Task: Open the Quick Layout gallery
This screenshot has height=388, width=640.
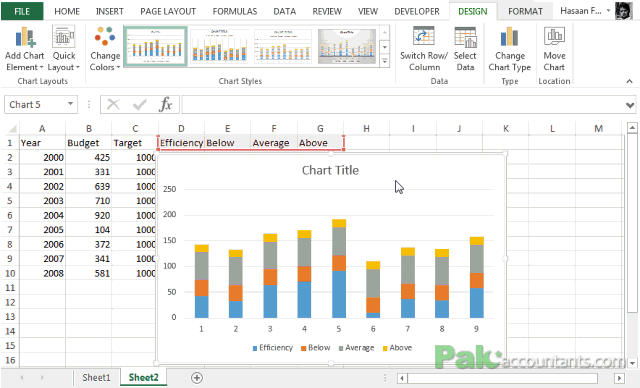Action: 64,48
